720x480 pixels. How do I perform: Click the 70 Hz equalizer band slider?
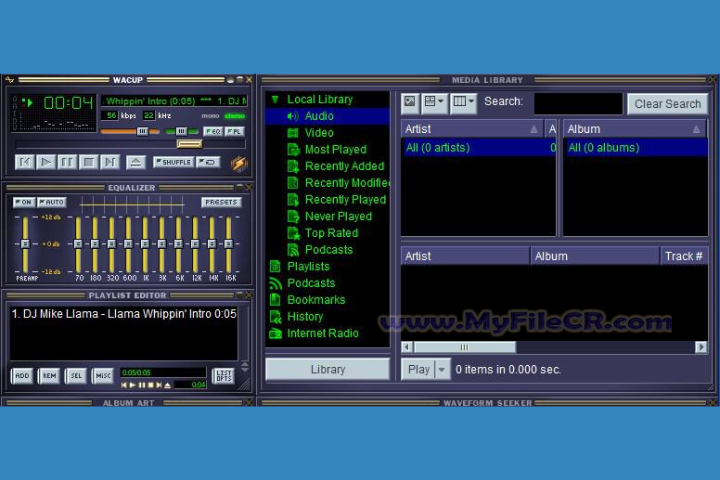click(79, 244)
